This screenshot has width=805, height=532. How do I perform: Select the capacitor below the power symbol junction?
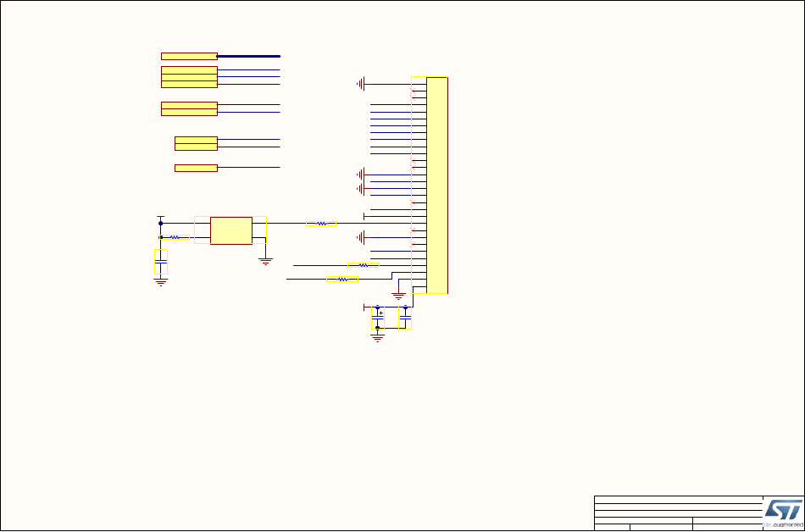click(161, 262)
